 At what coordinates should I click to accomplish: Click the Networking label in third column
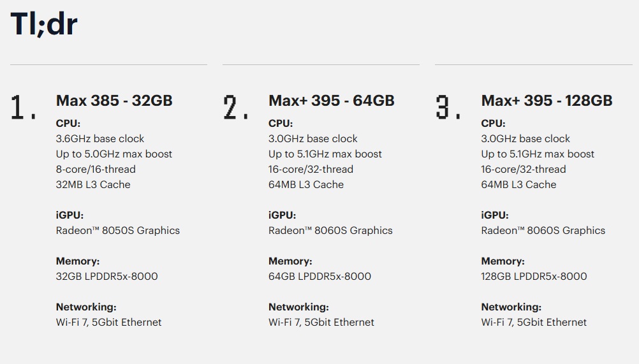[511, 307]
